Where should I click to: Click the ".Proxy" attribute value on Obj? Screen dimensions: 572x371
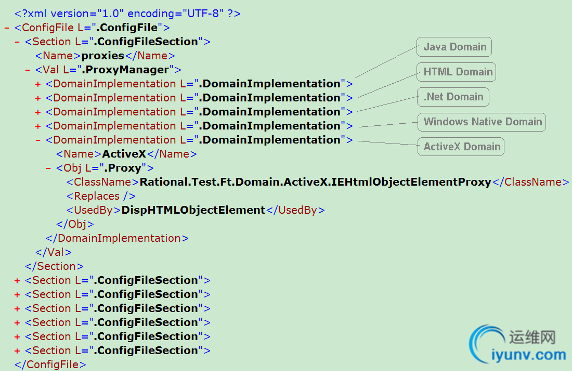tap(124, 168)
